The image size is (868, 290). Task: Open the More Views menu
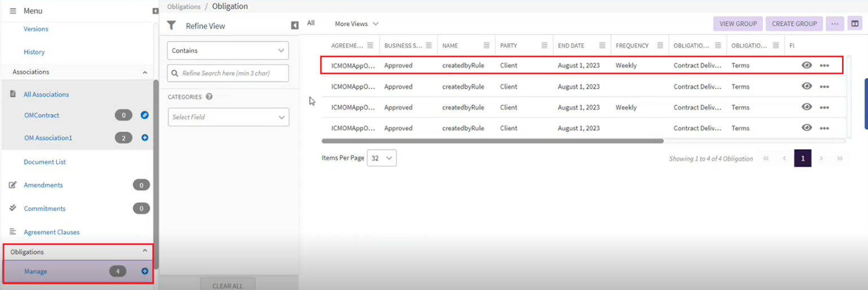pyautogui.click(x=356, y=24)
